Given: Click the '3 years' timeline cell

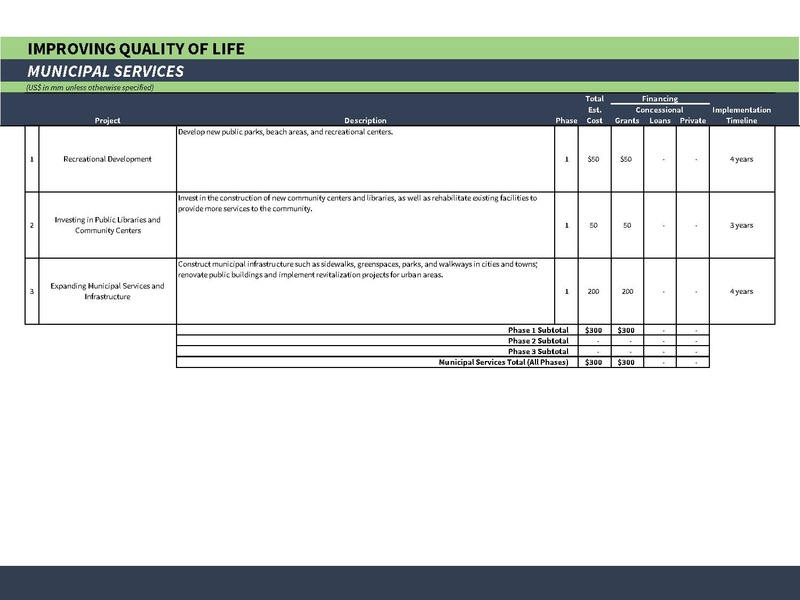Looking at the screenshot, I should point(741,225).
